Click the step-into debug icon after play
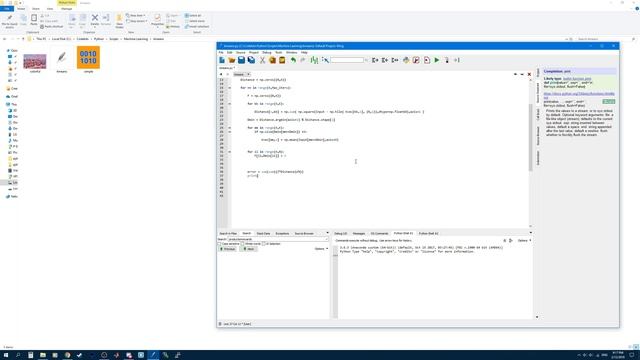Viewport: 640px width, 360px height. coord(447,60)
